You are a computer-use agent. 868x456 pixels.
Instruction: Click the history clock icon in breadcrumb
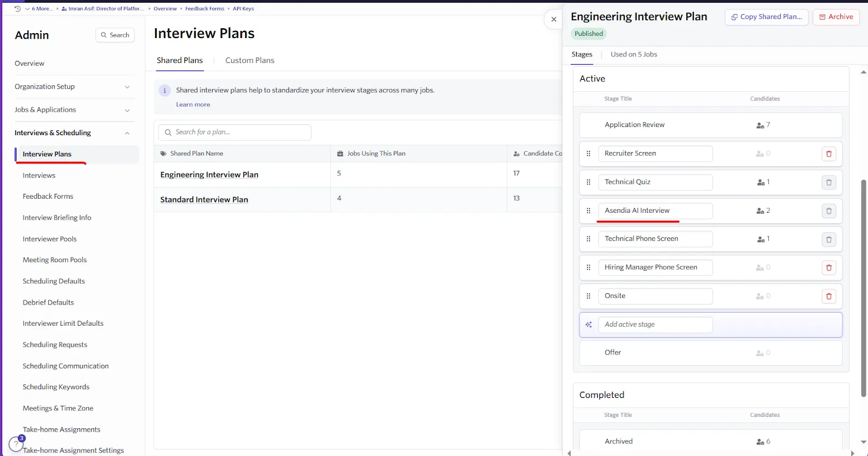click(17, 9)
